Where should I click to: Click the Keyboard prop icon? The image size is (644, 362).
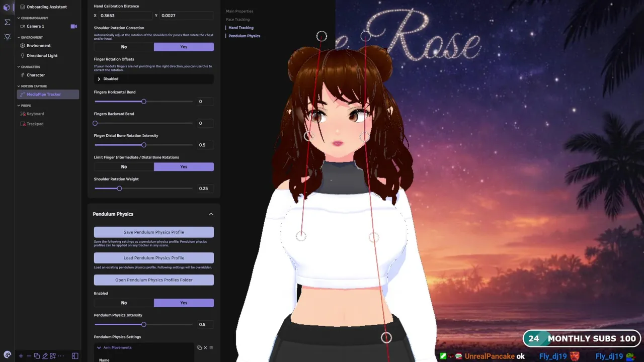(23, 114)
